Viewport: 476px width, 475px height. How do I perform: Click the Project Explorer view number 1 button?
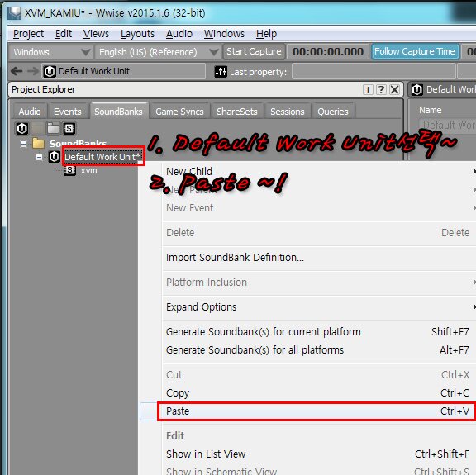click(x=368, y=89)
